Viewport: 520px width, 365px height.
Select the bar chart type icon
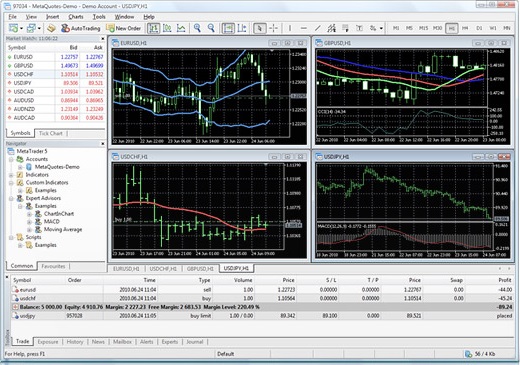153,28
